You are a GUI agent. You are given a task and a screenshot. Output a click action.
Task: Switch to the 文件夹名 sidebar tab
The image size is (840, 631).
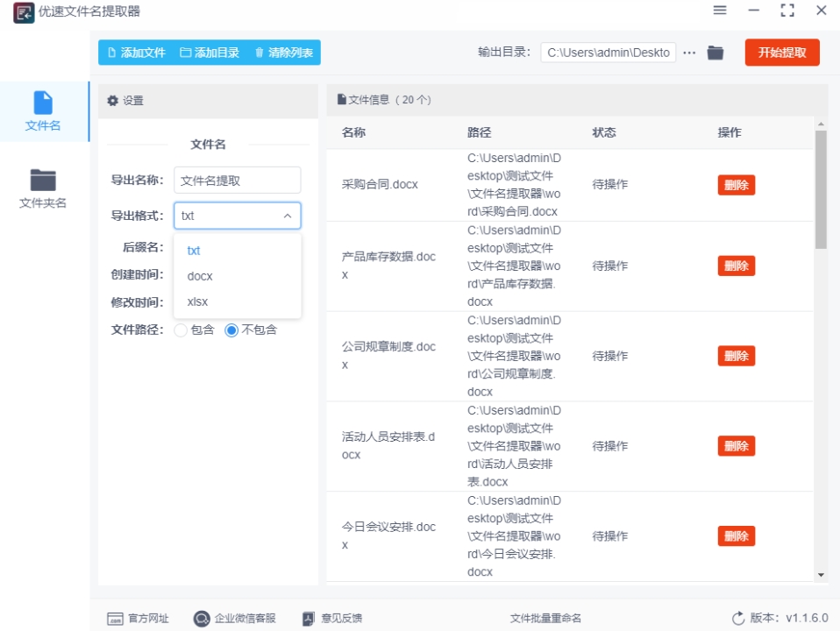point(43,188)
